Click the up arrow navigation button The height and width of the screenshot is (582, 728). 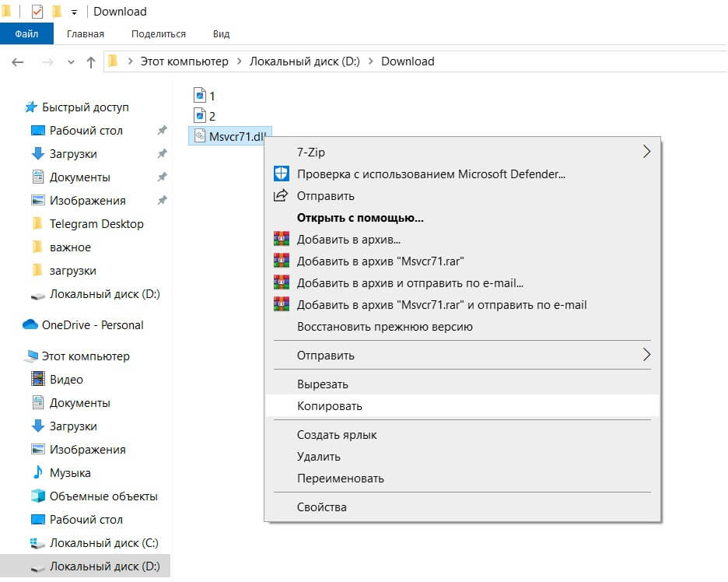pos(91,61)
